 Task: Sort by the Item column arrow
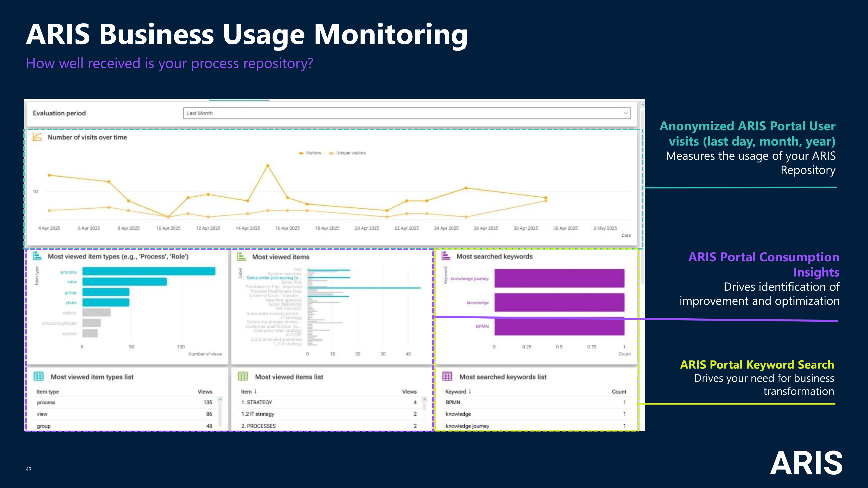tap(255, 391)
